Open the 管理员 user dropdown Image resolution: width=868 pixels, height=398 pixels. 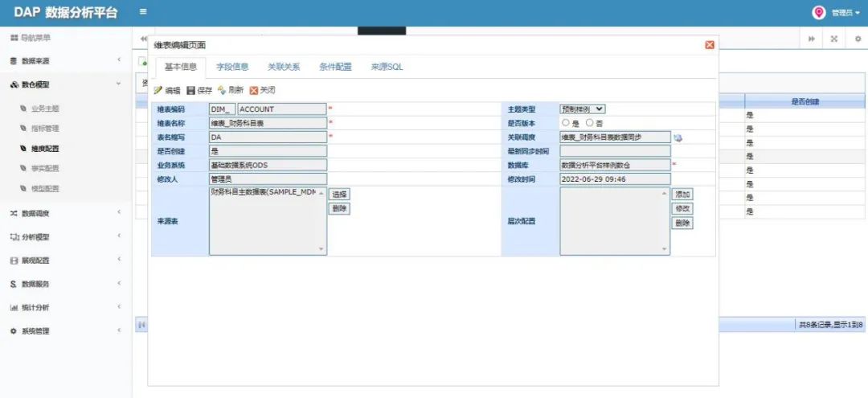click(845, 13)
